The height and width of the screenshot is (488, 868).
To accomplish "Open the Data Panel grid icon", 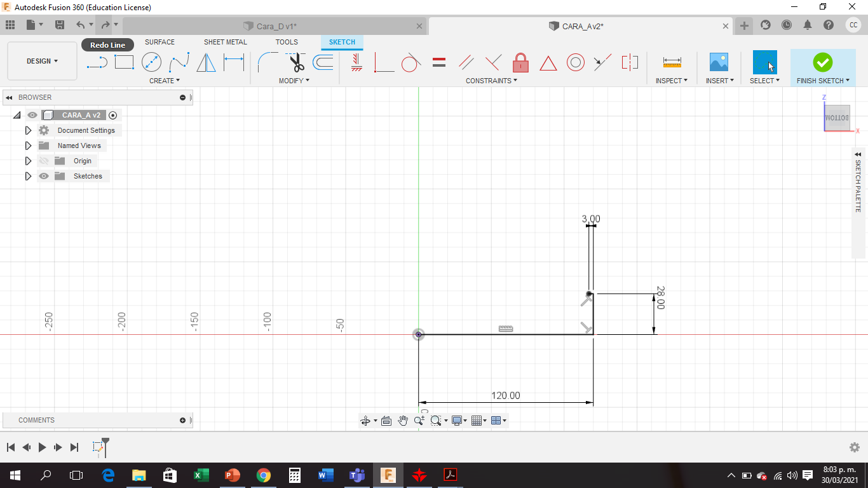I will click(10, 25).
